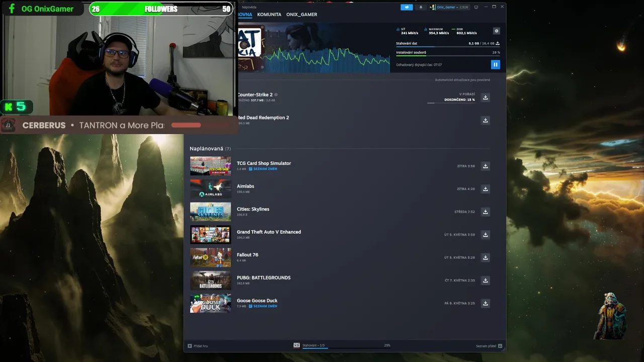Open Aimlabs game thumbnail
The width and height of the screenshot is (644, 362).
211,189
